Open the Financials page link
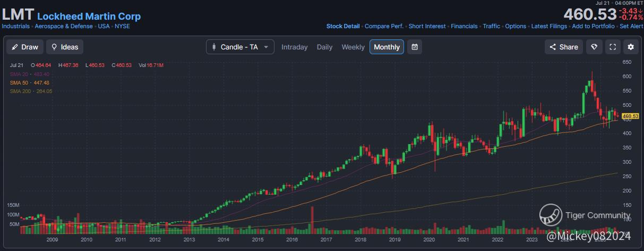644x251 pixels. pyautogui.click(x=464, y=26)
